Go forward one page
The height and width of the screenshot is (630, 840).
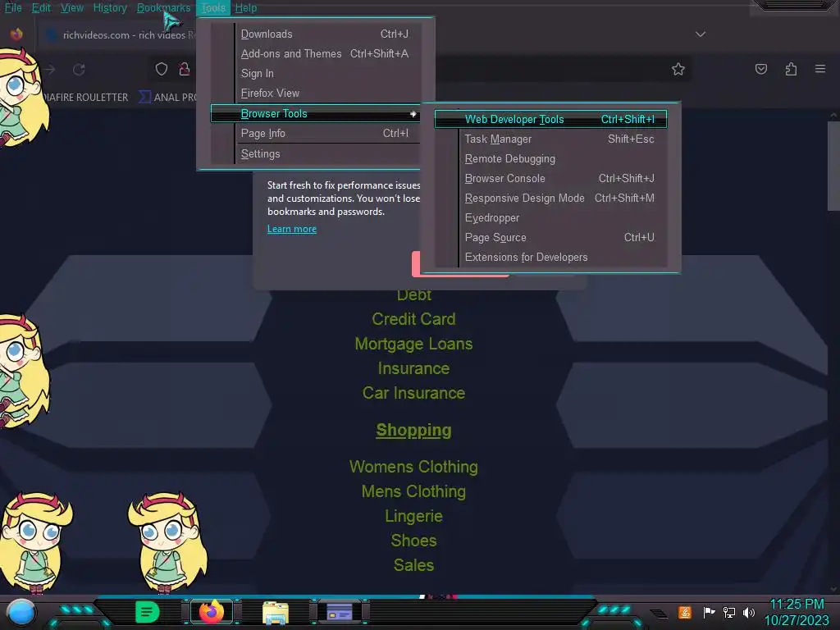click(x=50, y=69)
